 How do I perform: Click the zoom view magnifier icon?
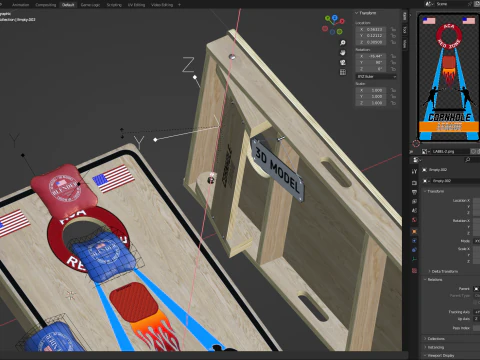343,43
